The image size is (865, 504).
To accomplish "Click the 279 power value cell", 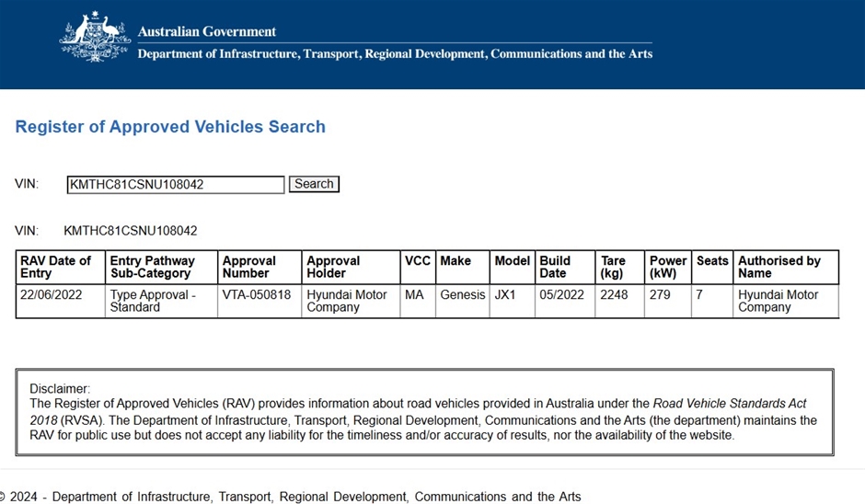I will click(660, 295).
